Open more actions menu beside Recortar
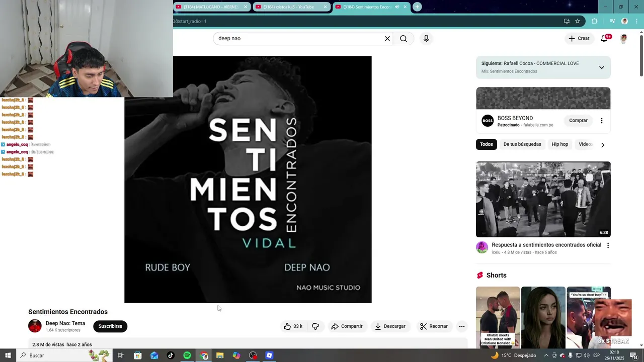The height and width of the screenshot is (362, 644). click(x=462, y=326)
